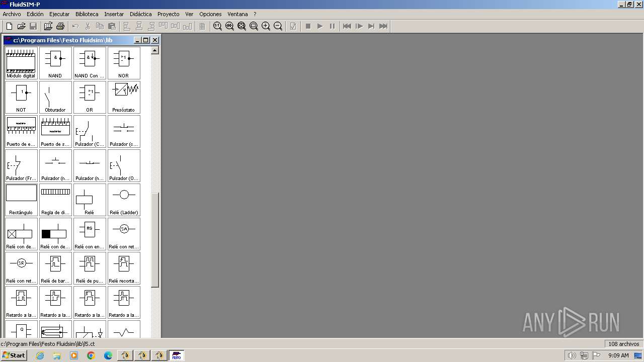644x362 pixels.
Task: Select the Módulo digital component
Action: point(21,63)
